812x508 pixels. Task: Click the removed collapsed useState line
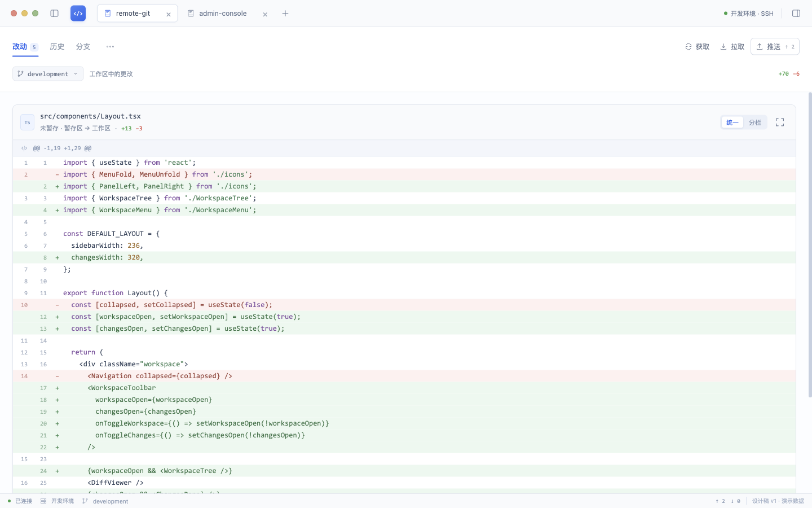tap(404, 305)
